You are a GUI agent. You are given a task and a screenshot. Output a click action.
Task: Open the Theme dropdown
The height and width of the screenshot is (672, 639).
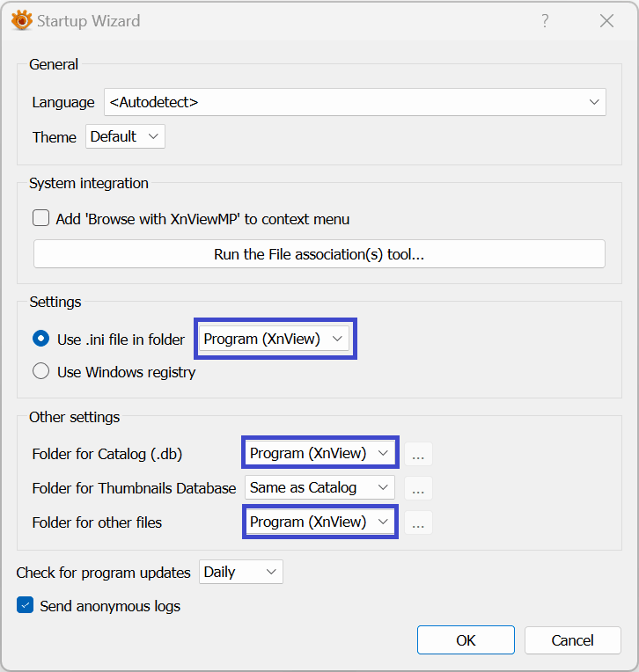(x=125, y=136)
